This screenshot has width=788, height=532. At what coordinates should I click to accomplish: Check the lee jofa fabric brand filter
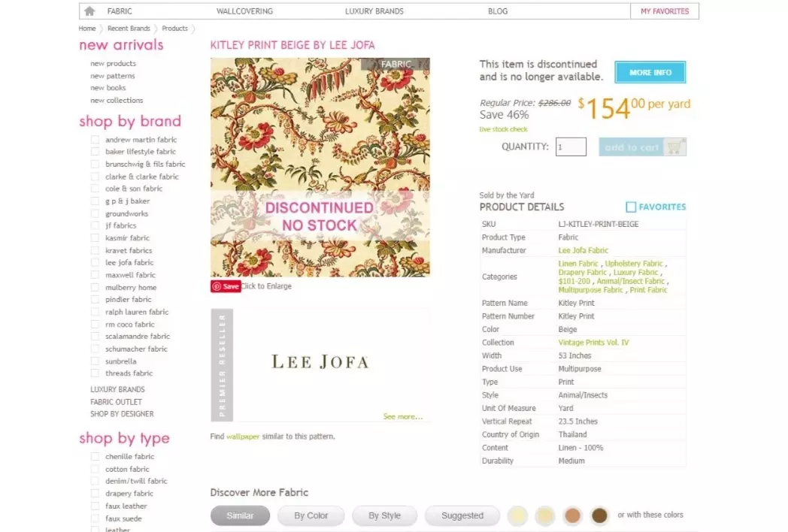(95, 262)
